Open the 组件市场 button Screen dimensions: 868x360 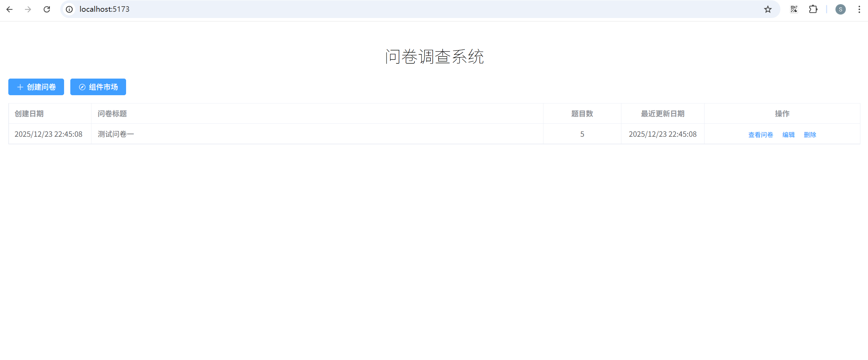click(x=98, y=87)
